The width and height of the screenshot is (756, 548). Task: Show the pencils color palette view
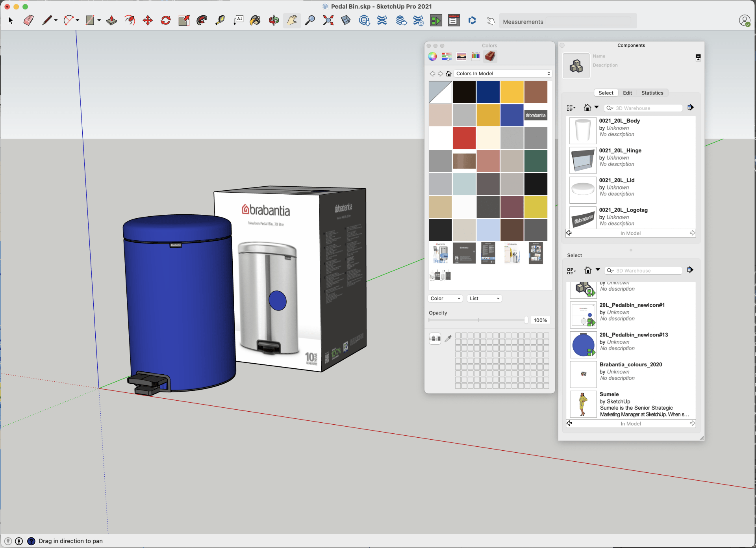pos(475,56)
